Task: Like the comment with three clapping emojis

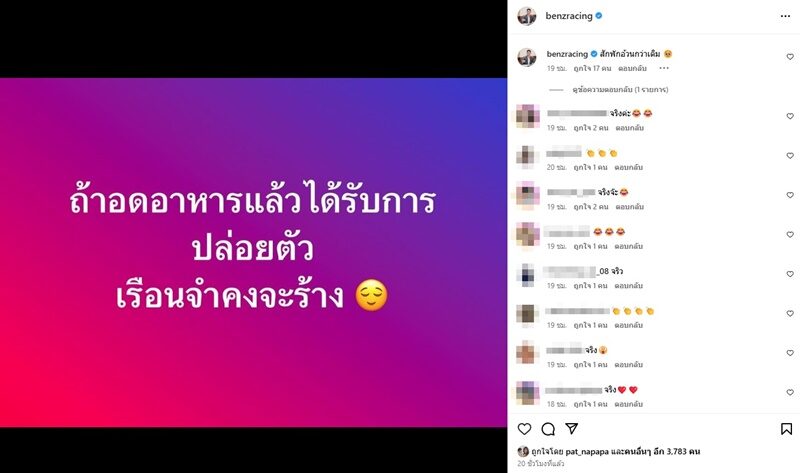Action: click(790, 156)
